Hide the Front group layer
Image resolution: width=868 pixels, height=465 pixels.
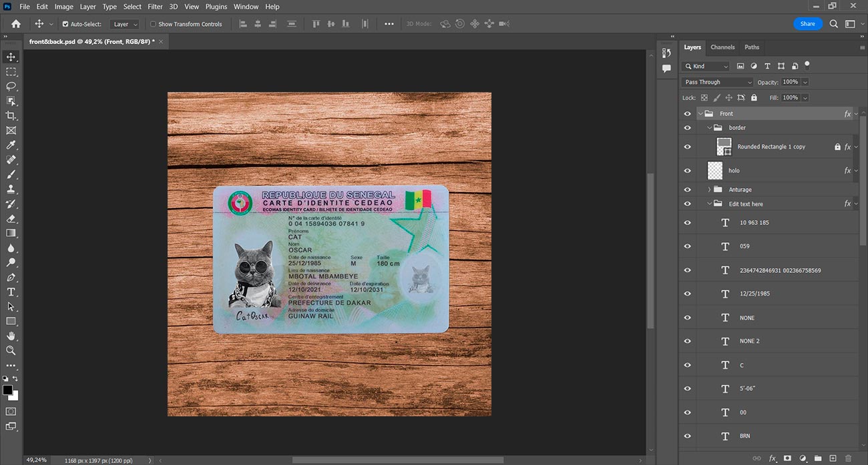688,113
